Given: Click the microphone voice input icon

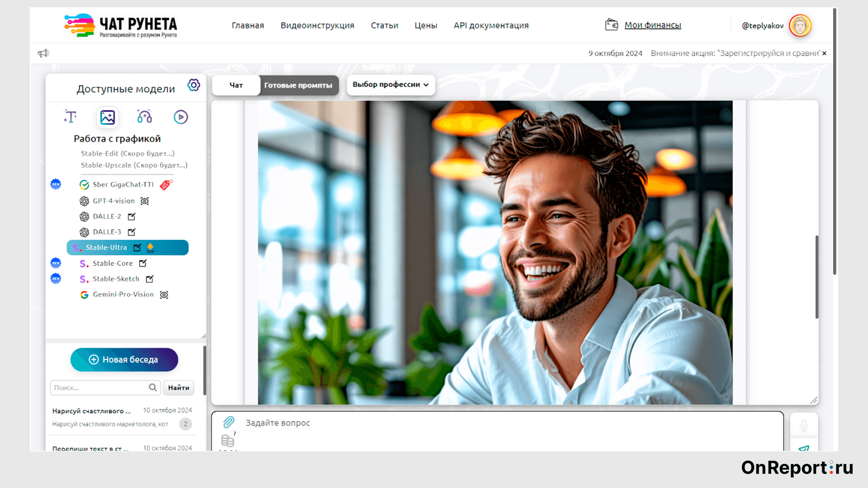Looking at the screenshot, I should [x=804, y=425].
